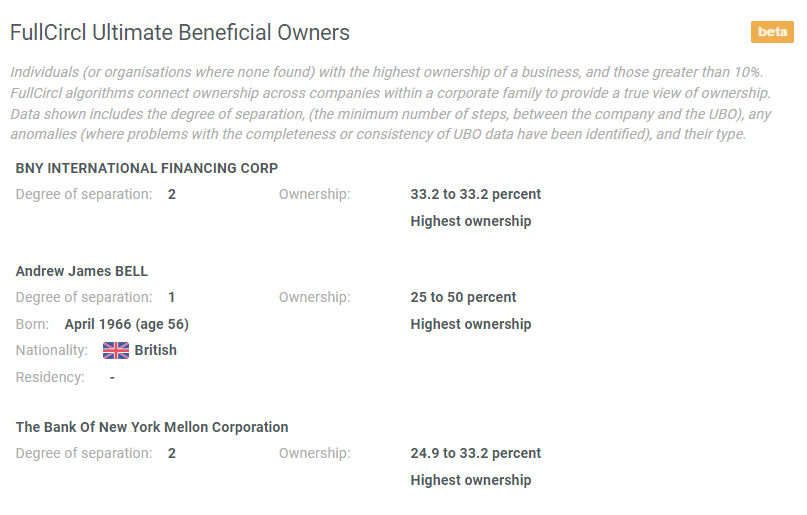Select Highest ownership under BNY International
Screen dimensions: 807x515
[x=471, y=221]
